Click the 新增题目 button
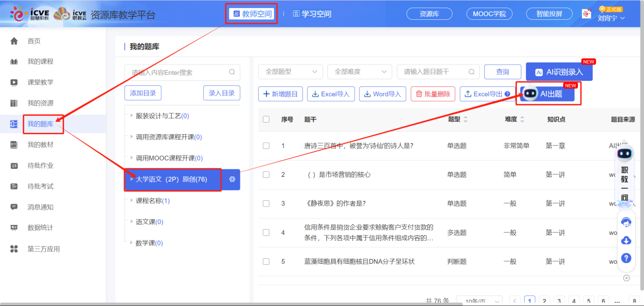 pyautogui.click(x=281, y=94)
